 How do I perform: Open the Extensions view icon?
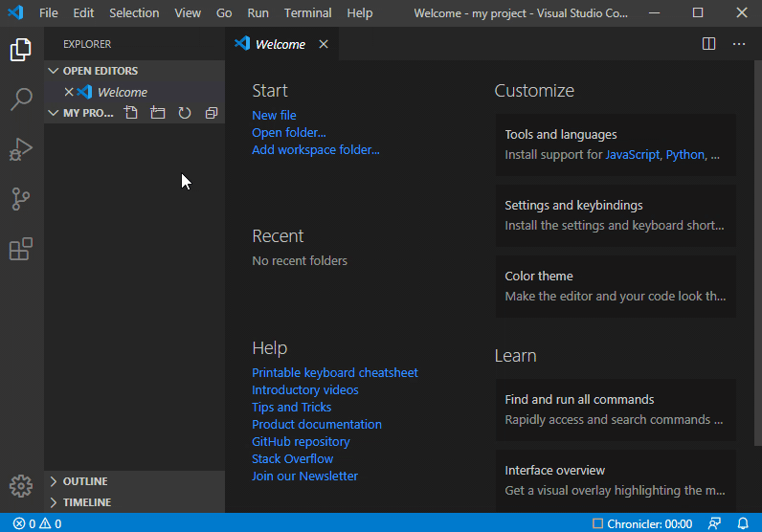pyautogui.click(x=21, y=249)
